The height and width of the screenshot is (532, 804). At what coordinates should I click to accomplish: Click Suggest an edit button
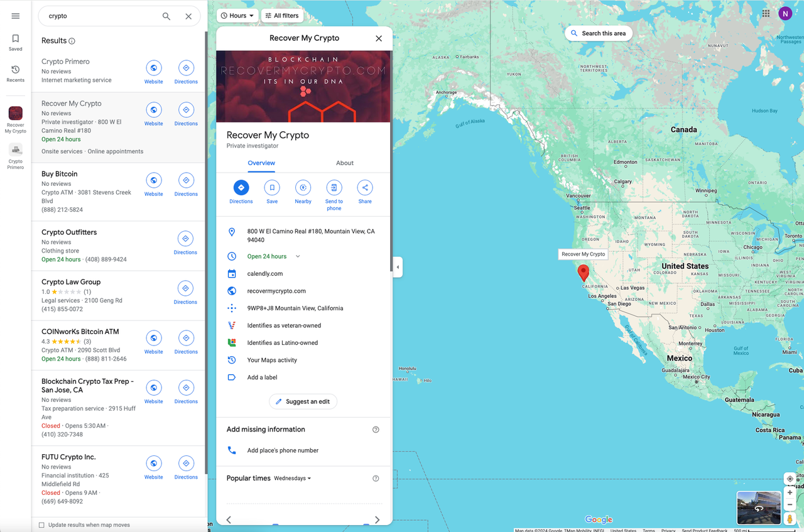303,401
